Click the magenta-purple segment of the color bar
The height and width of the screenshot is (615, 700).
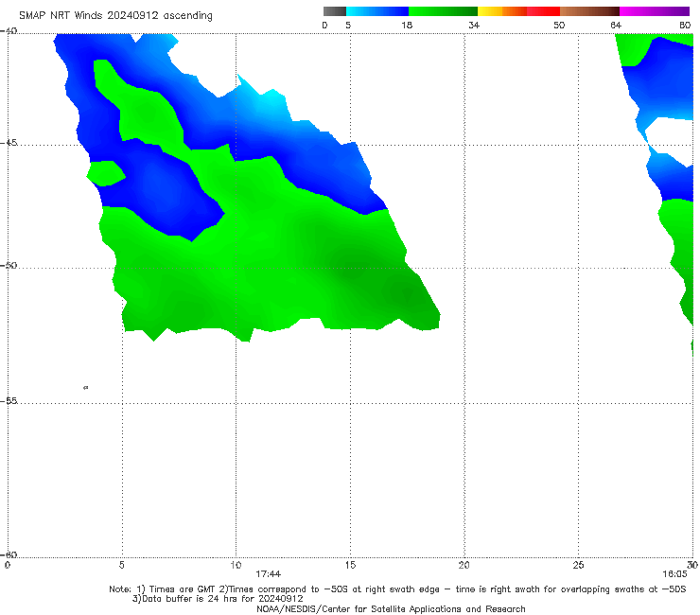click(655, 11)
